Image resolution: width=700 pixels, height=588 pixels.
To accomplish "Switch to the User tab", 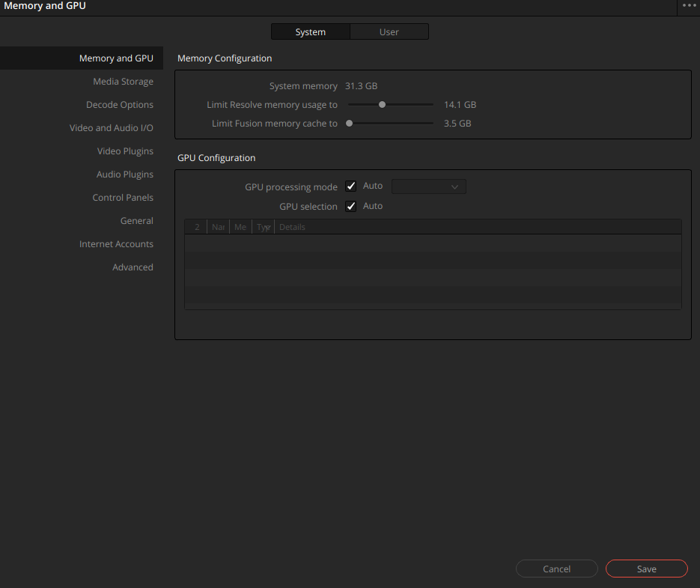I will coord(389,31).
